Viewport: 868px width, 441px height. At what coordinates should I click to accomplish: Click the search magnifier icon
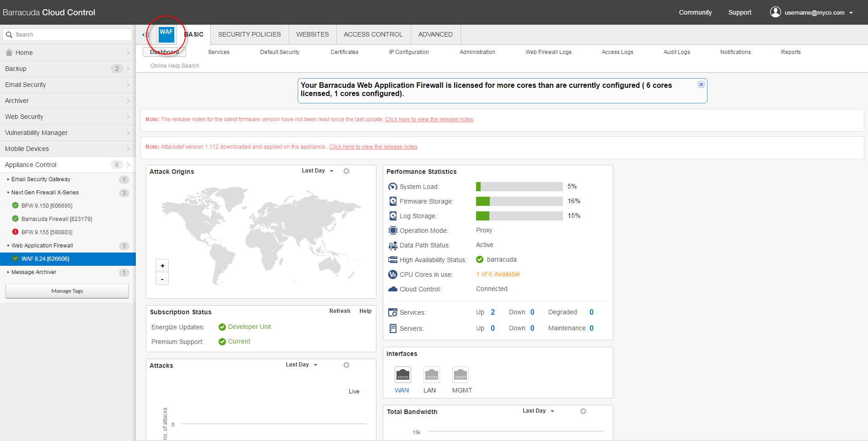[x=9, y=35]
